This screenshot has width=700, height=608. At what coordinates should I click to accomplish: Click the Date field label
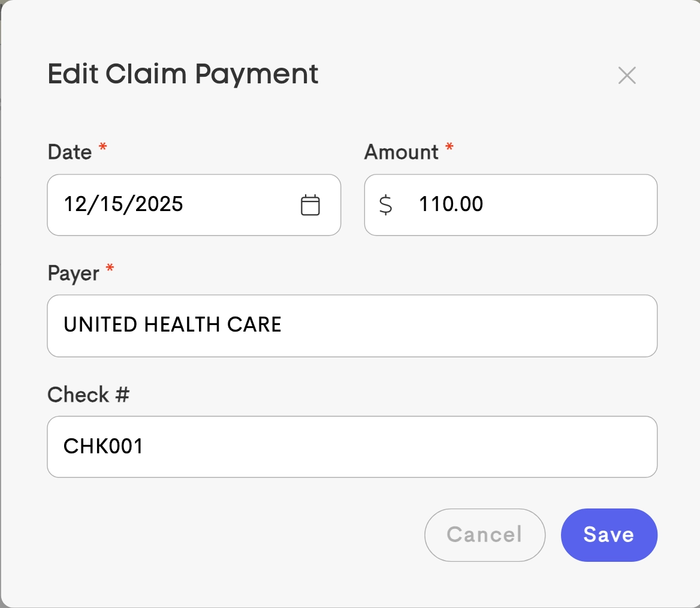click(70, 152)
